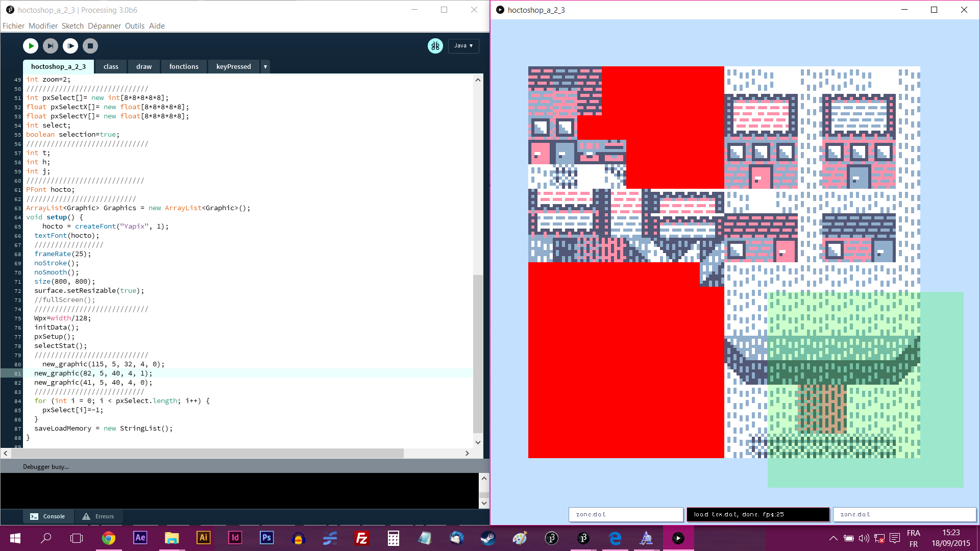Stop the running sketch
Screen dimensions: 980x551
pyautogui.click(x=90, y=46)
